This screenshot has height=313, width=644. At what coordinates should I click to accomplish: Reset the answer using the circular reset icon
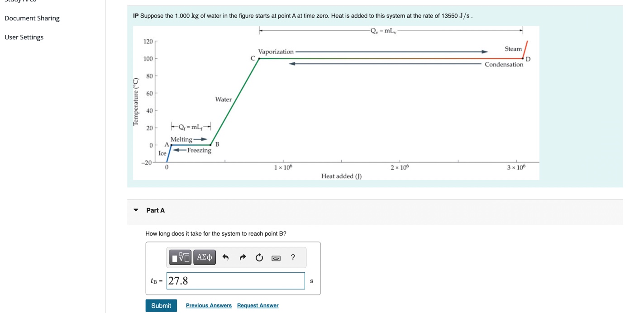(x=259, y=257)
